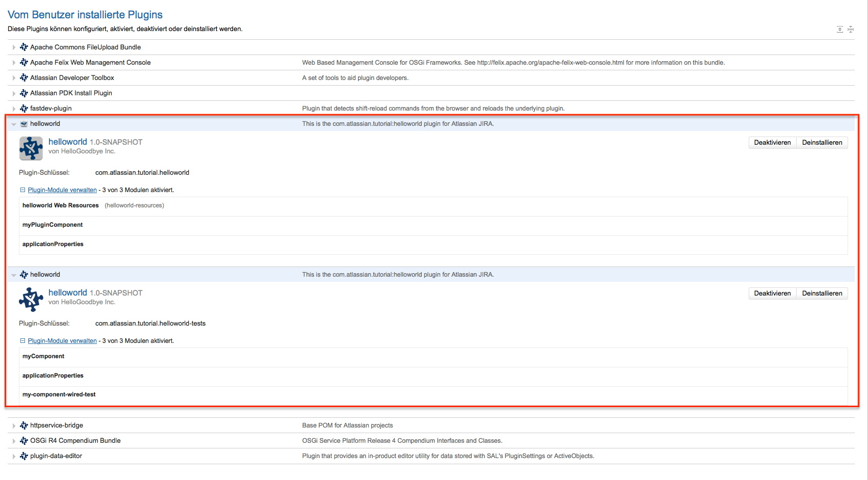Click the Apache Felix Web Management Console icon
868x480 pixels.
coord(24,62)
